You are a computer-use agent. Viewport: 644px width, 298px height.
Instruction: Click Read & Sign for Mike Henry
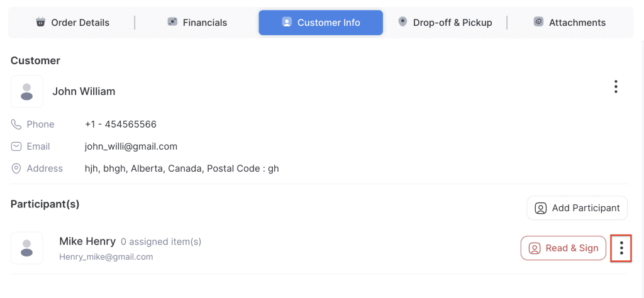[x=563, y=248]
